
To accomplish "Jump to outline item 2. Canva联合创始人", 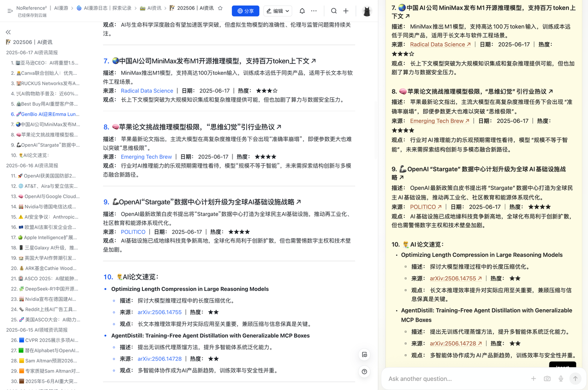I will (45, 73).
